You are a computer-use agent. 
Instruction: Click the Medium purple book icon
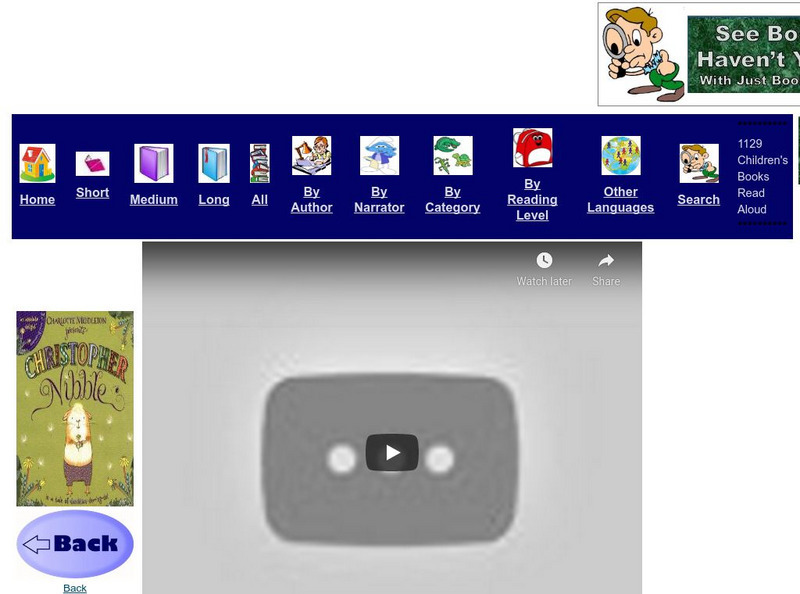pyautogui.click(x=154, y=163)
